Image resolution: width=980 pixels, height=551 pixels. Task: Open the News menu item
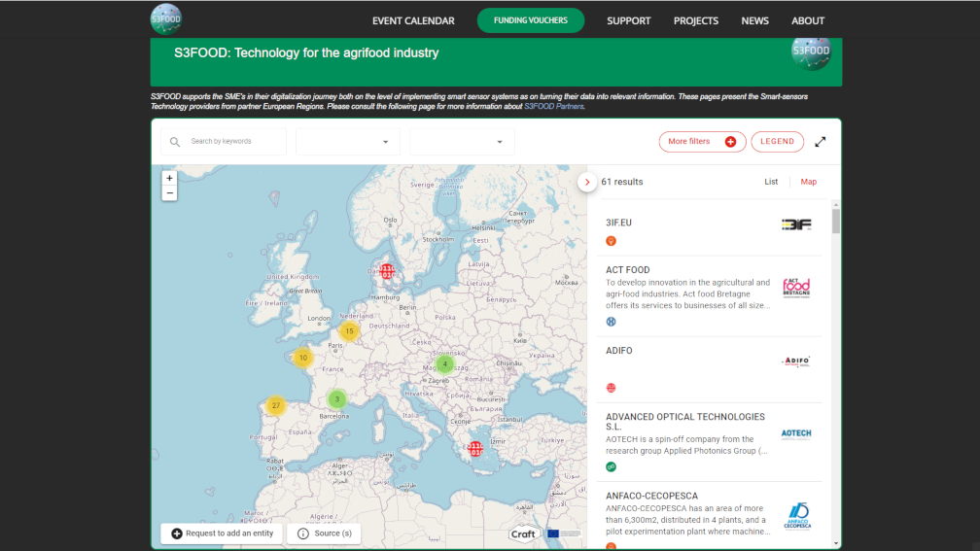[755, 20]
